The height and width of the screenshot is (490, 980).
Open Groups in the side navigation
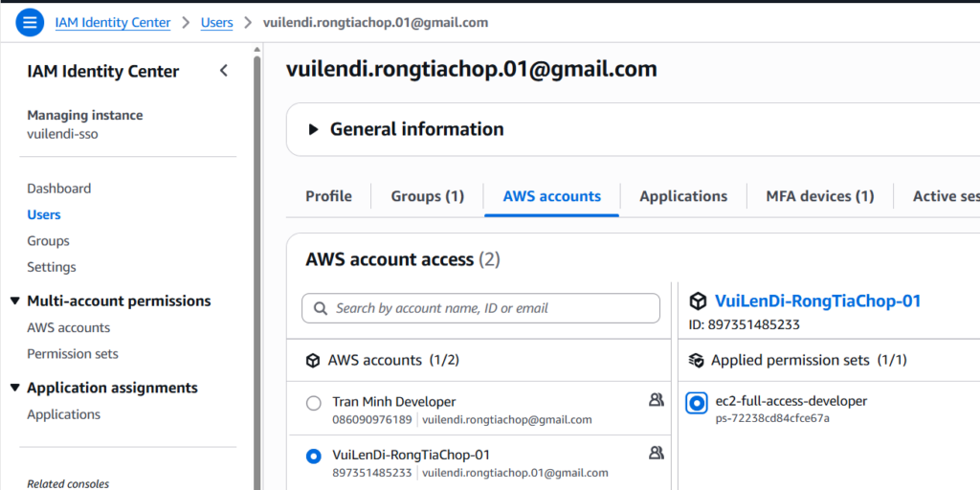48,241
